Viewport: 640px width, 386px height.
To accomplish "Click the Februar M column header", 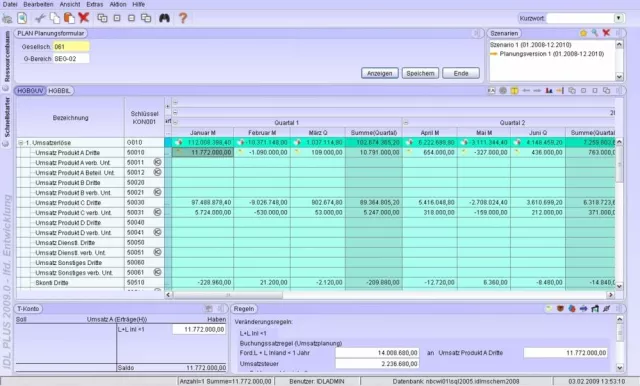I will pyautogui.click(x=262, y=133).
